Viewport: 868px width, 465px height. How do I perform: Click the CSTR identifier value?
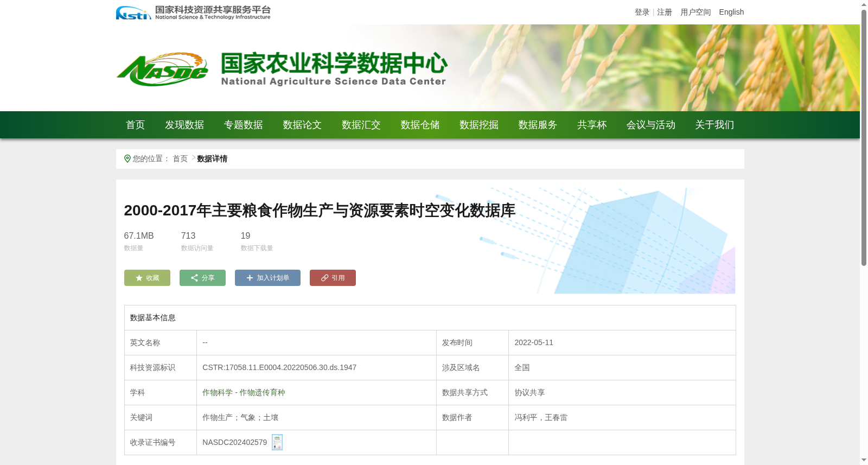tap(279, 367)
